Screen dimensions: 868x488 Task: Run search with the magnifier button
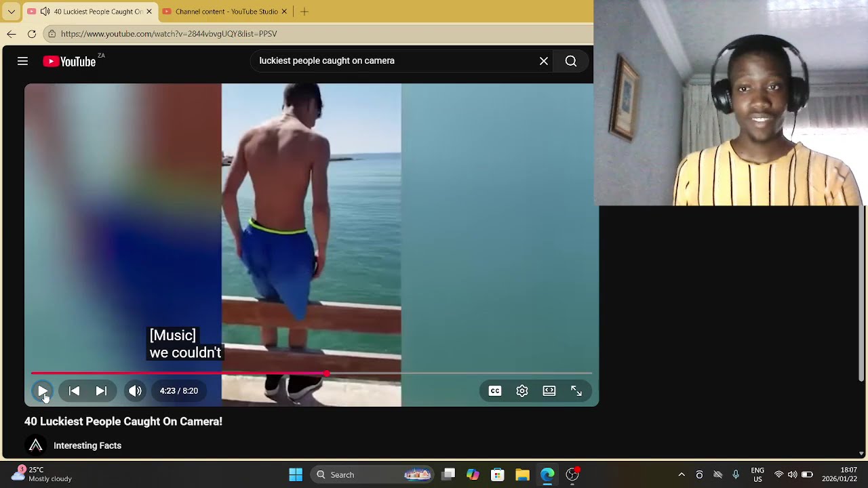point(571,61)
